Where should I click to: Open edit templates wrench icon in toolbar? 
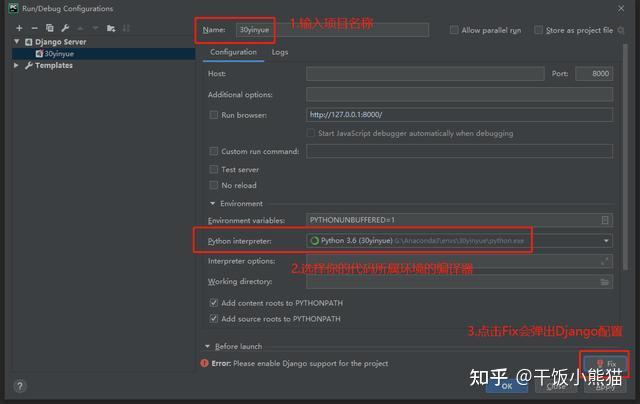65,28
